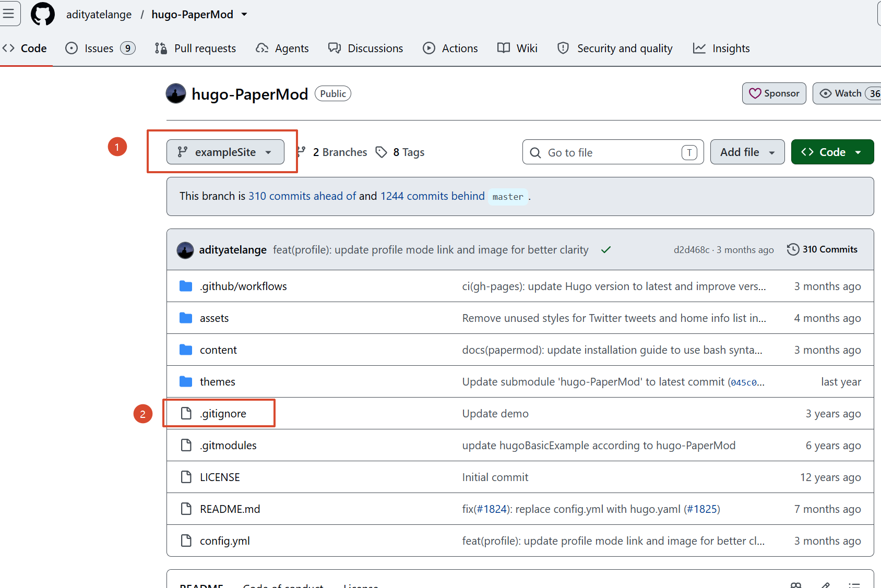This screenshot has height=588, width=881.
Task: Open the Wiki tab
Action: (x=517, y=49)
